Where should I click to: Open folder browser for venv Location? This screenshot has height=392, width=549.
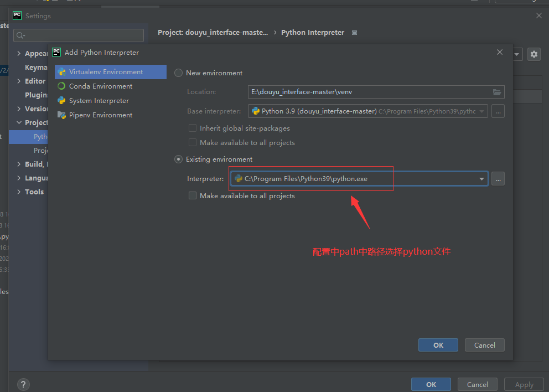tap(497, 92)
